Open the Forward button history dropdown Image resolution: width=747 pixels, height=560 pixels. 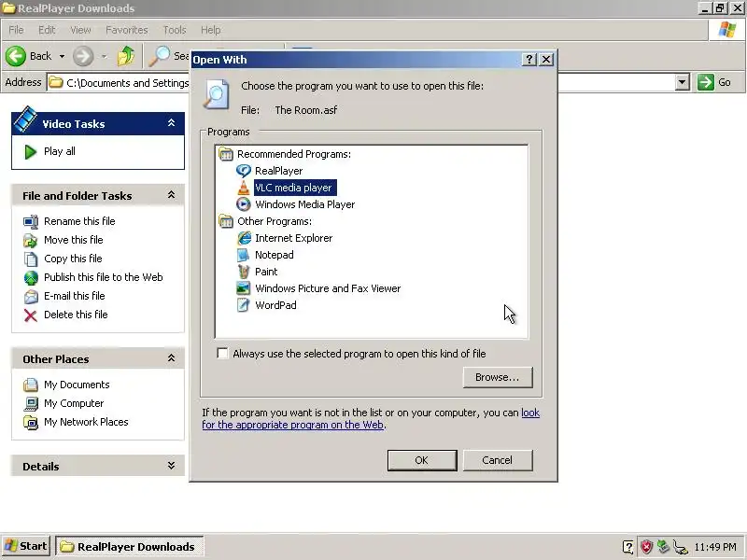(x=104, y=56)
